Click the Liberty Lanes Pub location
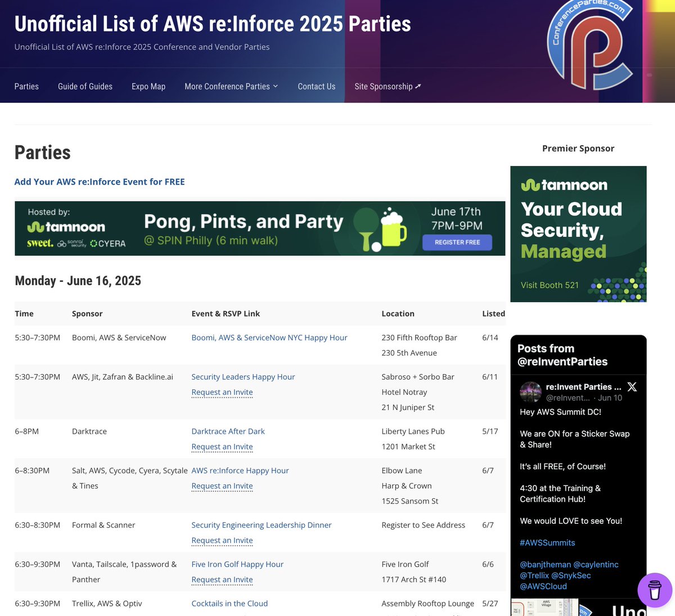 click(413, 431)
